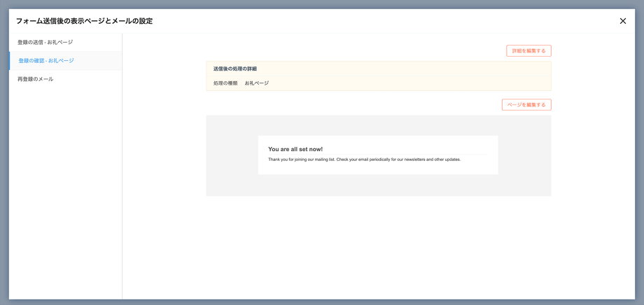The image size is (644, 305).
Task: Close the form settings dialog
Action: pos(622,21)
